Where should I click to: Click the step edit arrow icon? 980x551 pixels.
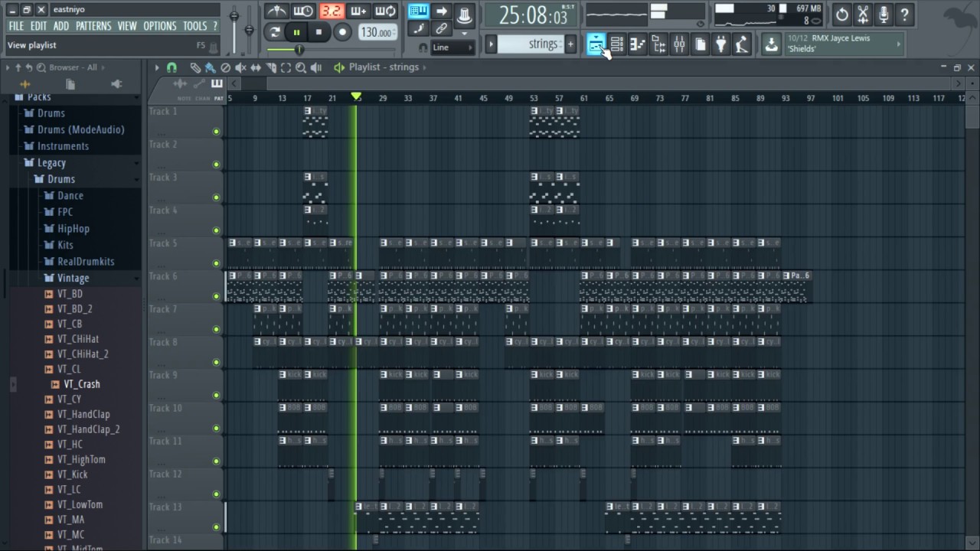click(441, 11)
